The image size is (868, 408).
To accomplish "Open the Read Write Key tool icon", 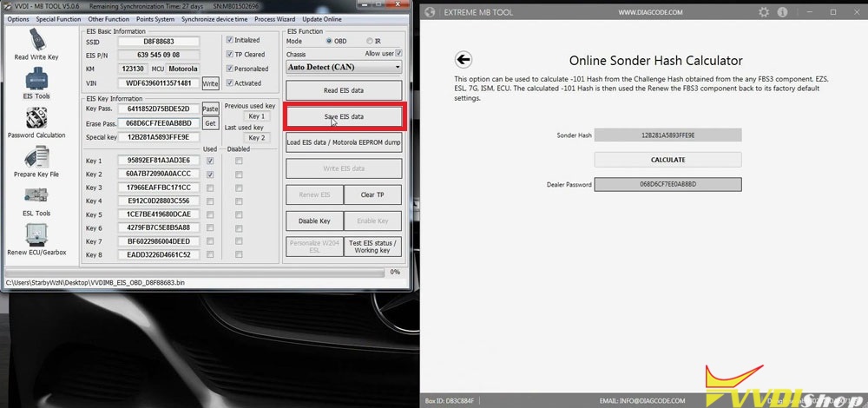I will tap(36, 40).
